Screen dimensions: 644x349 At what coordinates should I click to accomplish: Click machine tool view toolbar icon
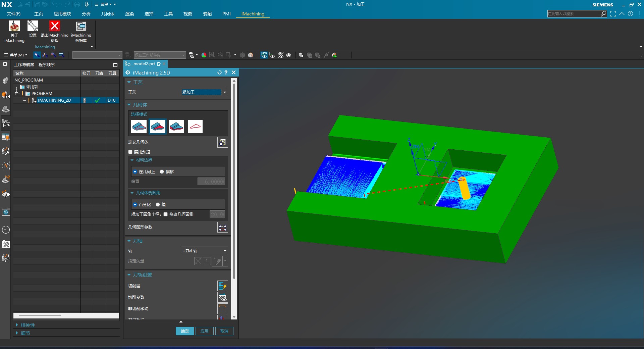45,55
